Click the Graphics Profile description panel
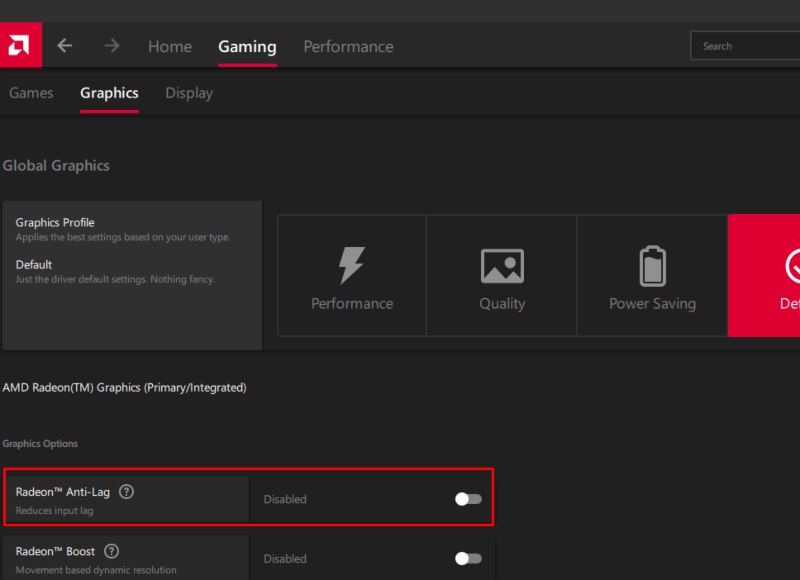 coord(132,275)
